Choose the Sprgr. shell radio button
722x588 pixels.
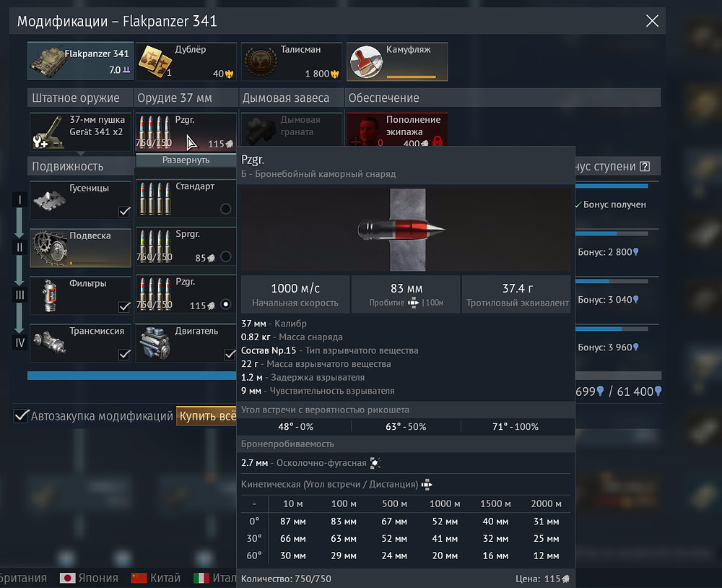[226, 256]
